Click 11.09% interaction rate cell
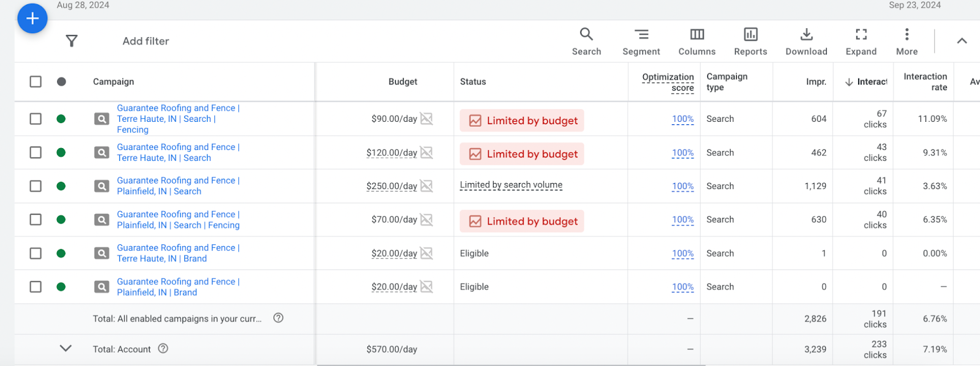Screen dimensions: 980x366 pos(932,119)
